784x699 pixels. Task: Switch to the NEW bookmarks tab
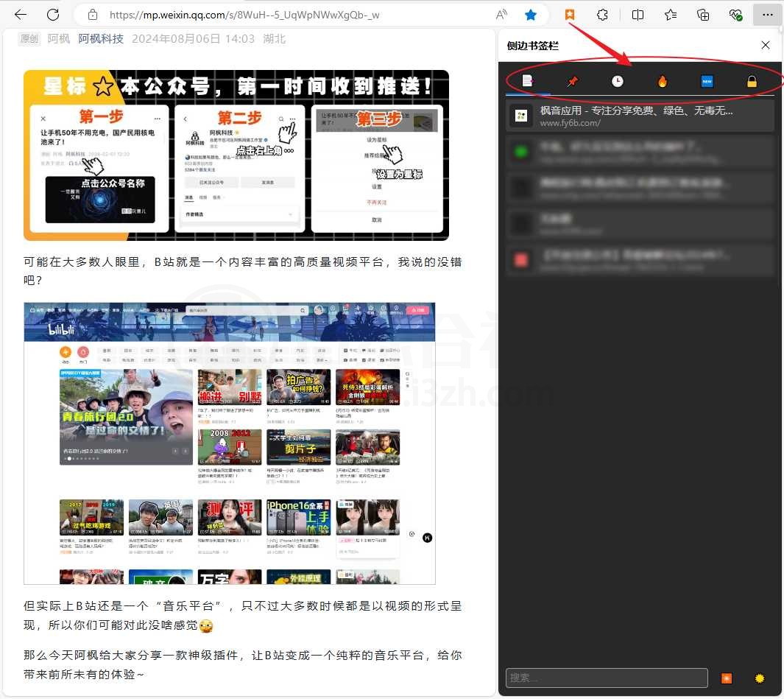(x=707, y=81)
